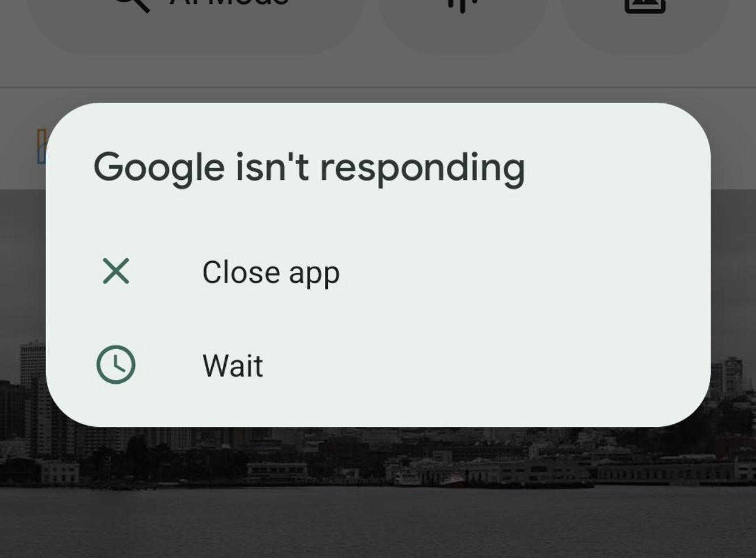The height and width of the screenshot is (558, 756).
Task: Tap the horizontal divider line above the dialog
Action: 378,87
